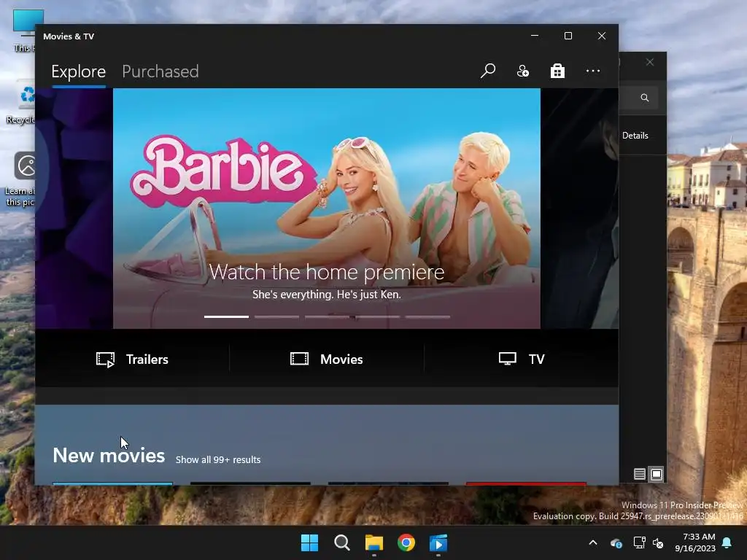Open the Barbie featured banner
The height and width of the screenshot is (560, 747).
(x=326, y=208)
